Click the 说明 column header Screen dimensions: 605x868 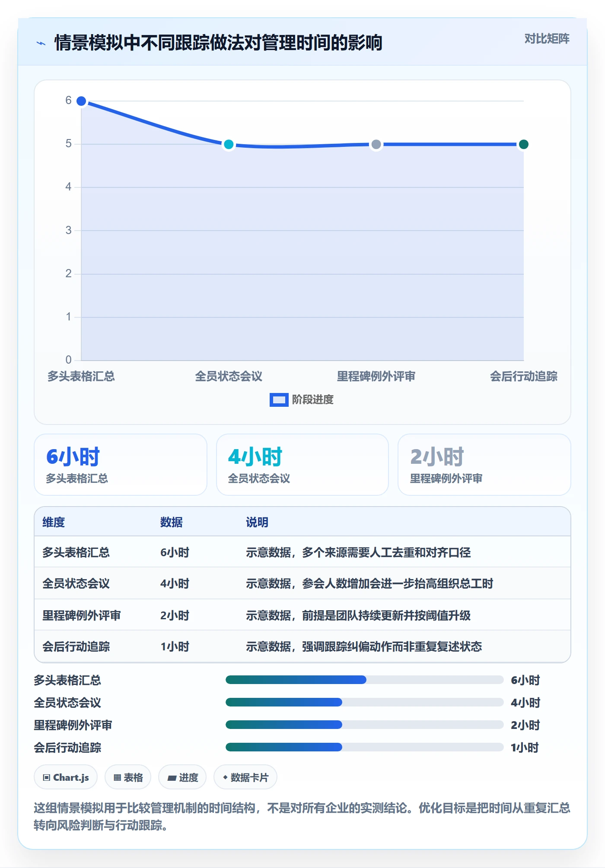coord(257,523)
